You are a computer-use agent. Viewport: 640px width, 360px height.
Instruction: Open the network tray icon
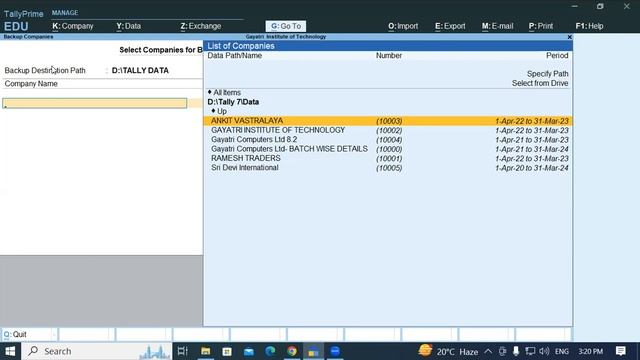[x=530, y=351]
